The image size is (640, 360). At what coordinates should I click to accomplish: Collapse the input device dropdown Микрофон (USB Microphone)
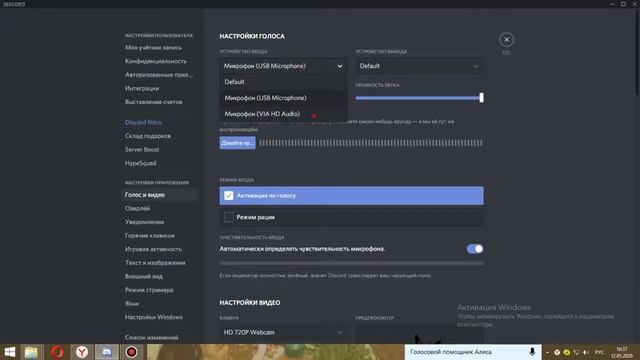(x=282, y=66)
